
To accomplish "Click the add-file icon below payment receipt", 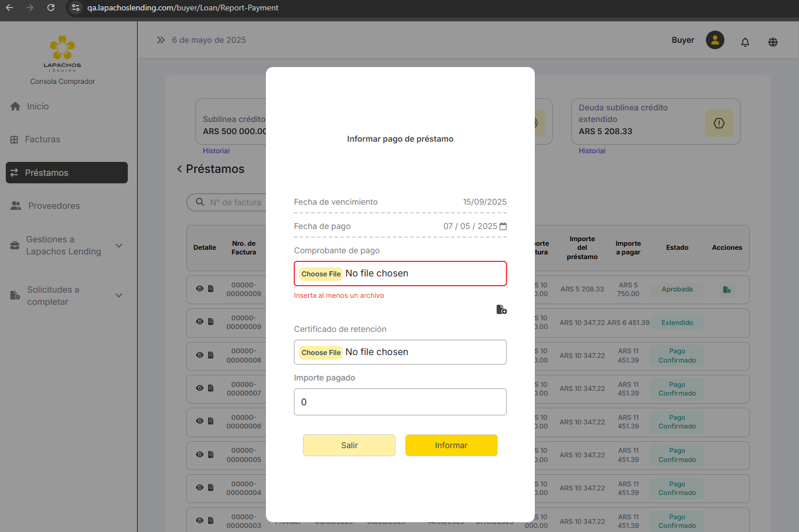I will [x=501, y=309].
